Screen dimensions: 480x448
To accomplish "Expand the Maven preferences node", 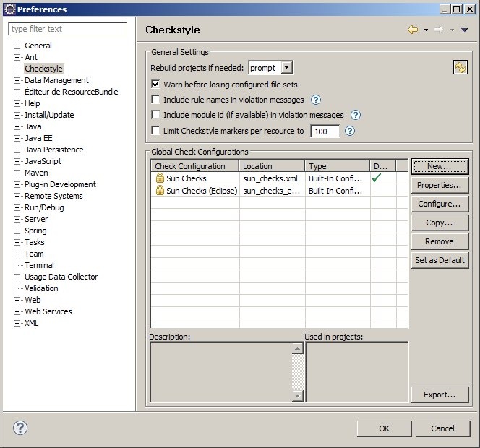I will tap(17, 173).
